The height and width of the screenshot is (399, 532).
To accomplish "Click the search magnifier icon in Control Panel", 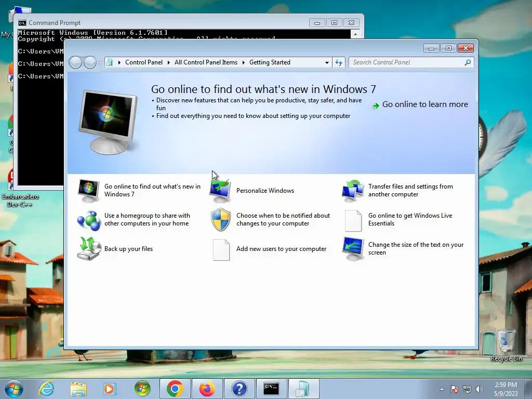I will 468,62.
